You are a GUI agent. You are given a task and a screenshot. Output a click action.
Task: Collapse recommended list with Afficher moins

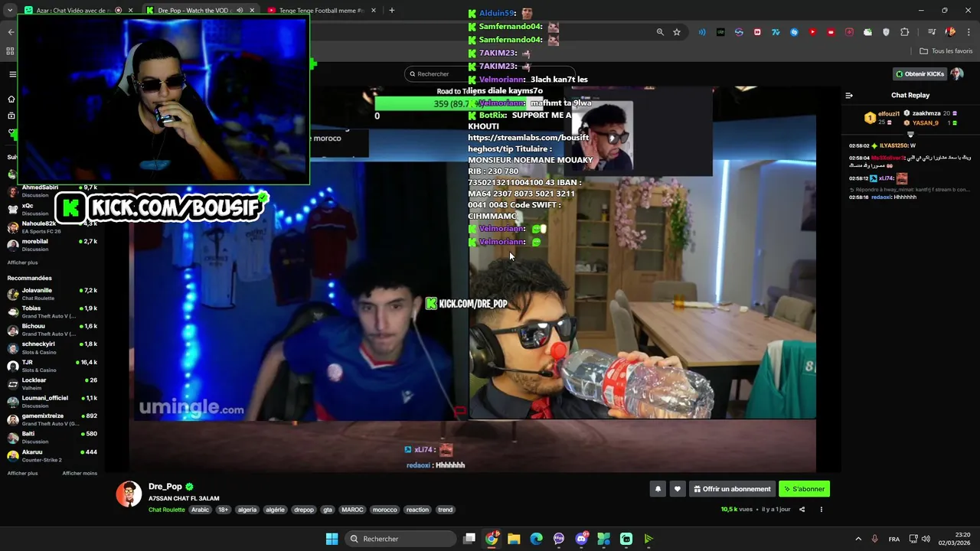click(x=80, y=473)
